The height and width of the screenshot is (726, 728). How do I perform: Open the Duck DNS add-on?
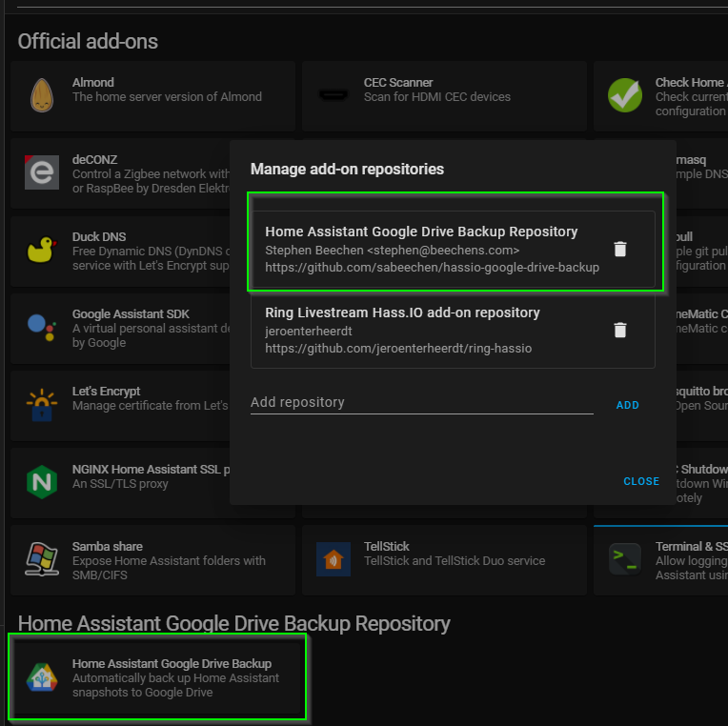click(x=120, y=251)
